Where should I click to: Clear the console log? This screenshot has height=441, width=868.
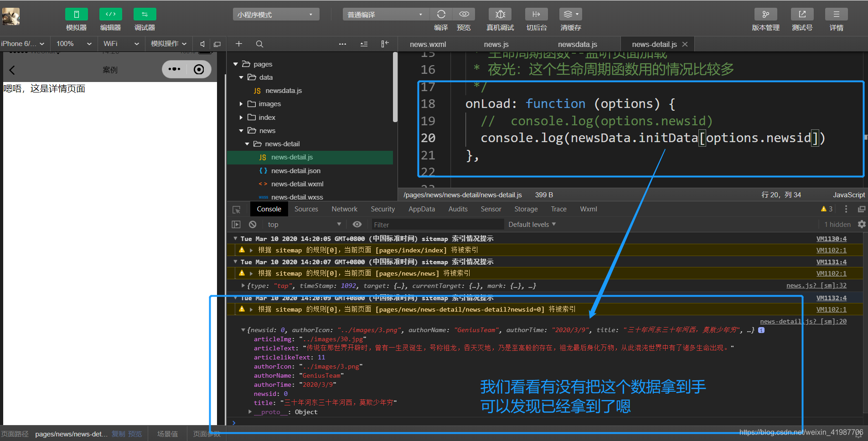tap(252, 225)
